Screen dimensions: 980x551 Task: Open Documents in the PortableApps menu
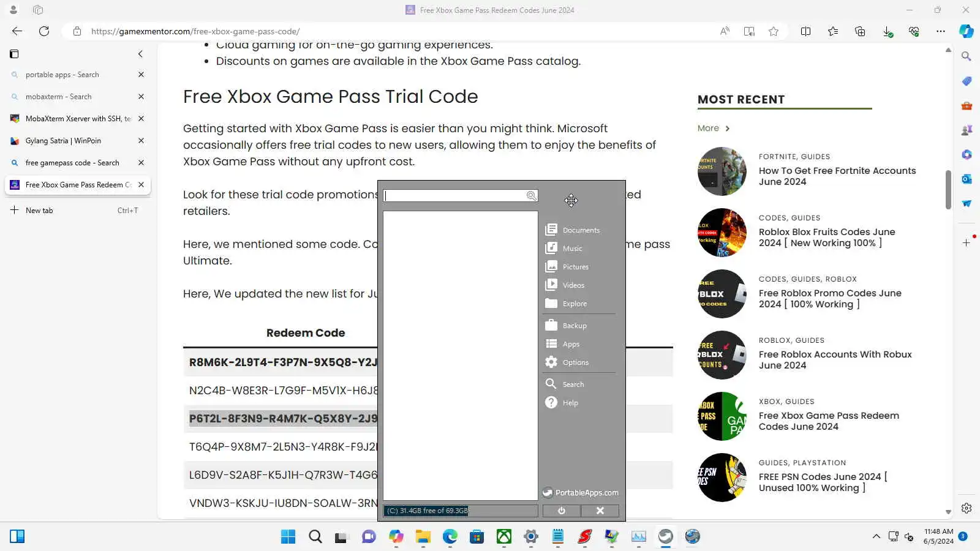[x=573, y=230]
